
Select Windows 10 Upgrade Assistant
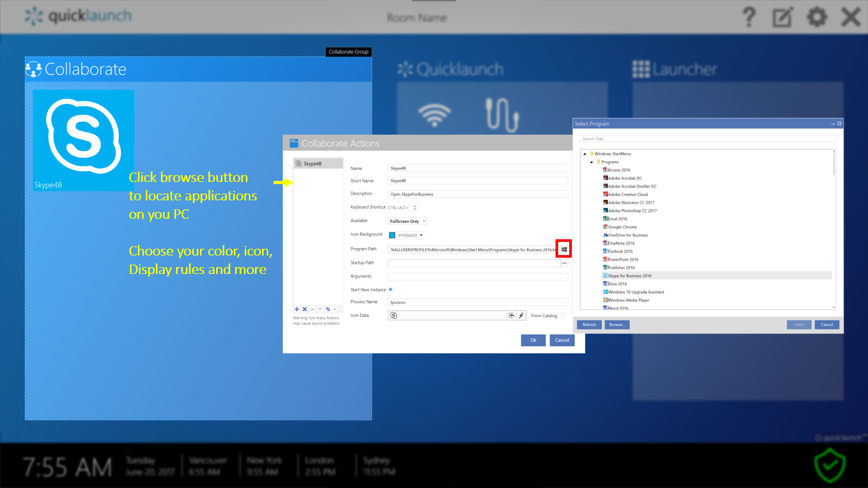[633, 292]
